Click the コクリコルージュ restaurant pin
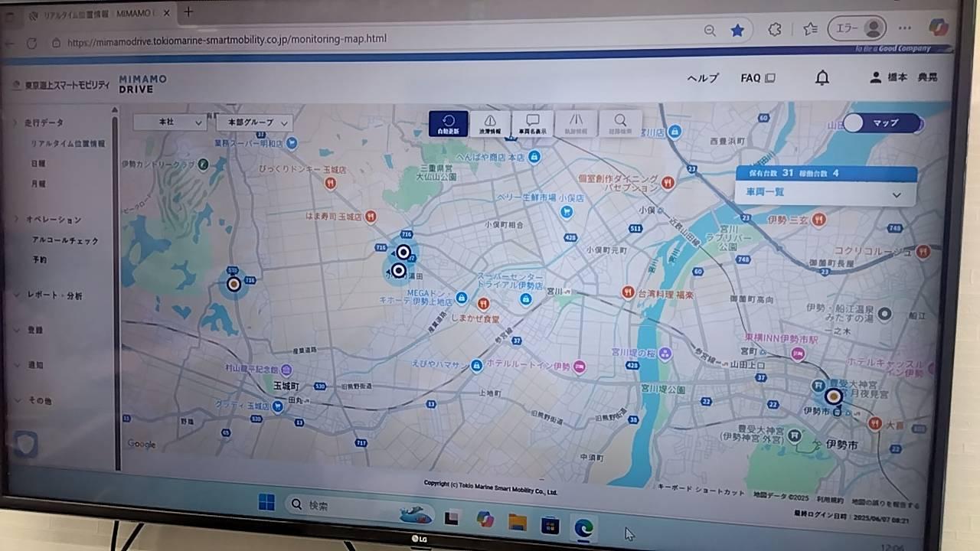The height and width of the screenshot is (551, 980). (925, 250)
